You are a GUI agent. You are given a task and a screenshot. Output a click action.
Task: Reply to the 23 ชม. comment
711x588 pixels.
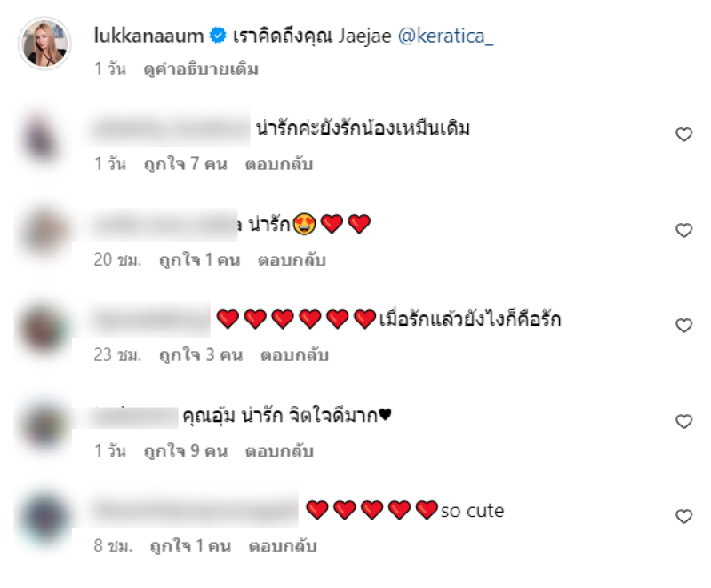click(x=294, y=354)
